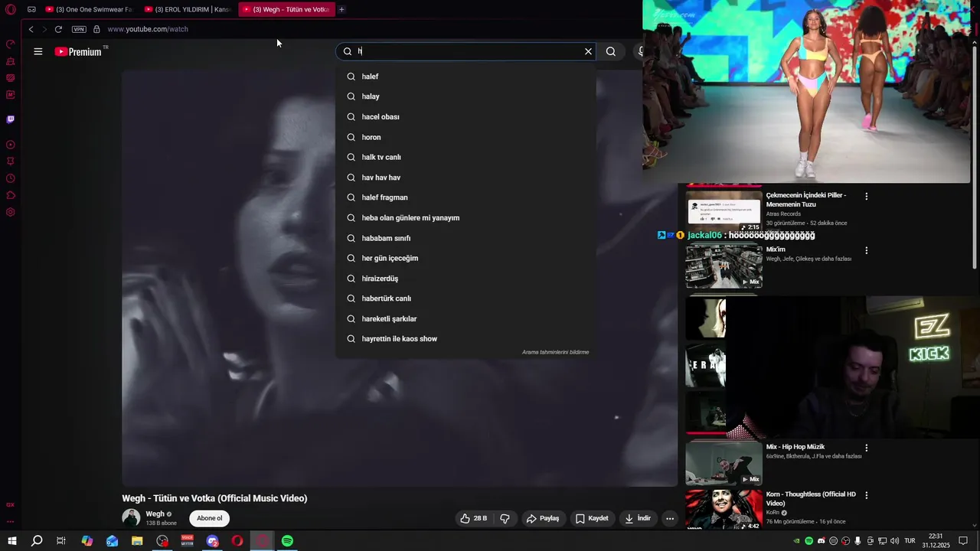Choose the 'halef' search suggestion
The image size is (980, 551).
(465, 77)
